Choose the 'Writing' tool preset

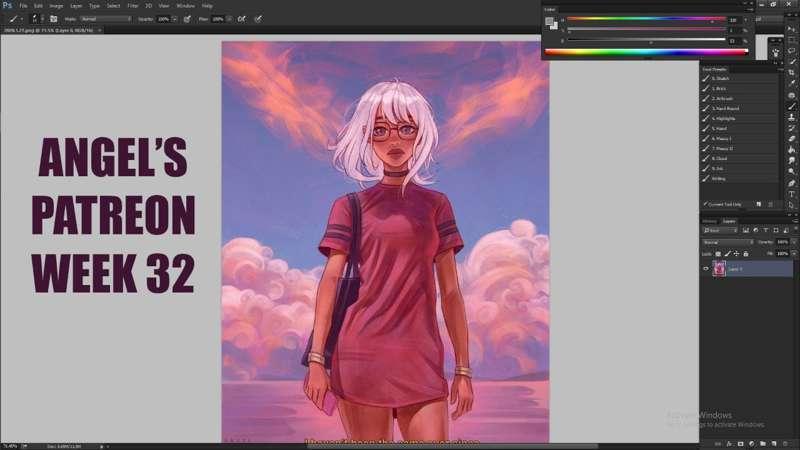point(740,179)
